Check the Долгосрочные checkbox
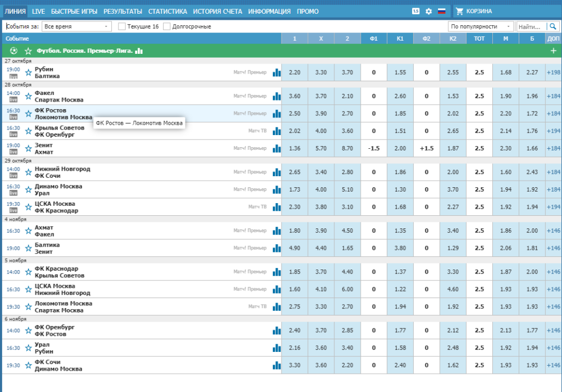 [x=167, y=26]
